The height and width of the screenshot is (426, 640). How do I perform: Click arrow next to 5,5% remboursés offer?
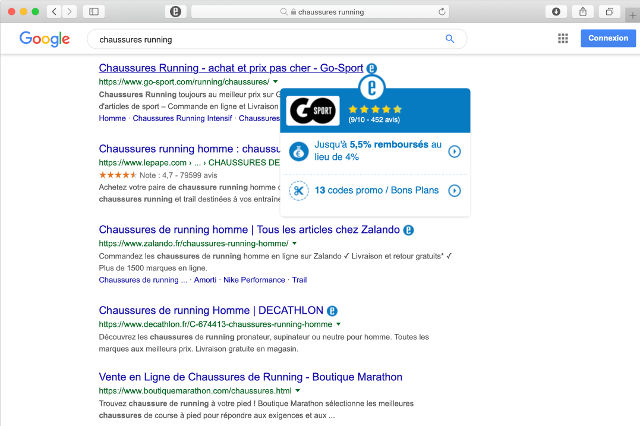[454, 151]
